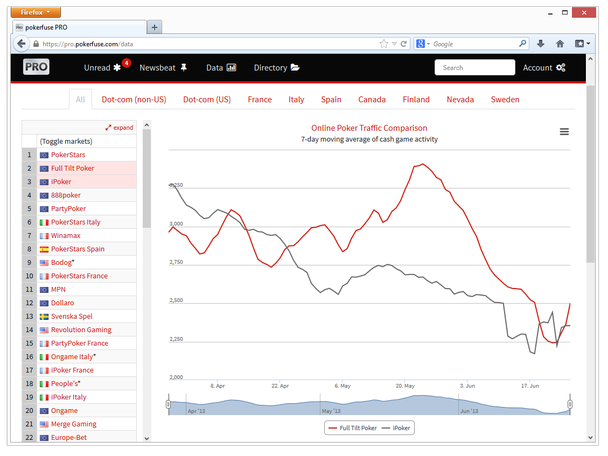Toggle off Full Tilt Poker in the list
This screenshot has height=456, width=608.
(79, 168)
